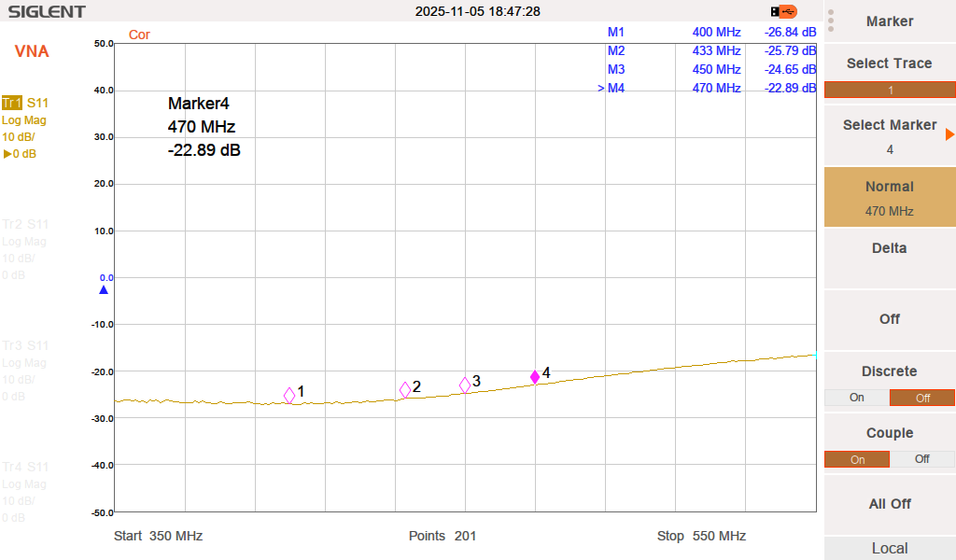Screen dimensions: 956x560
Task: Click marker 2 diamond on the trace
Action: coord(405,390)
